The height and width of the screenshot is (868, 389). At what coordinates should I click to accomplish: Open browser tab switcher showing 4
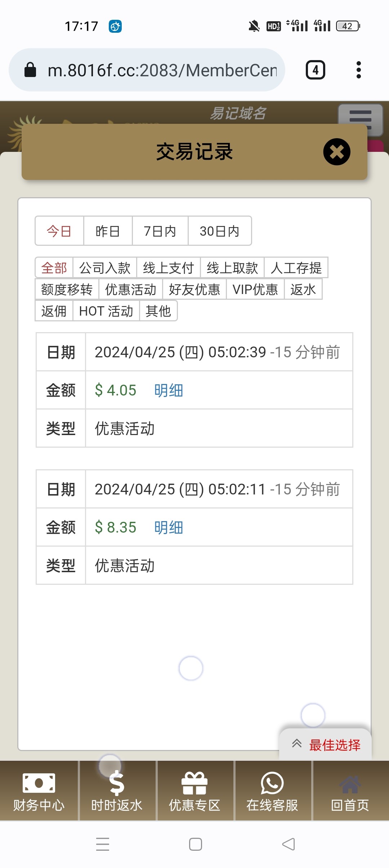(x=315, y=70)
